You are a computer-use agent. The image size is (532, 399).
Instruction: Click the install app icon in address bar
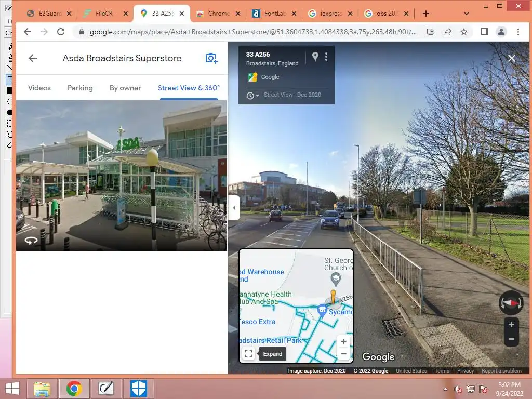431,32
